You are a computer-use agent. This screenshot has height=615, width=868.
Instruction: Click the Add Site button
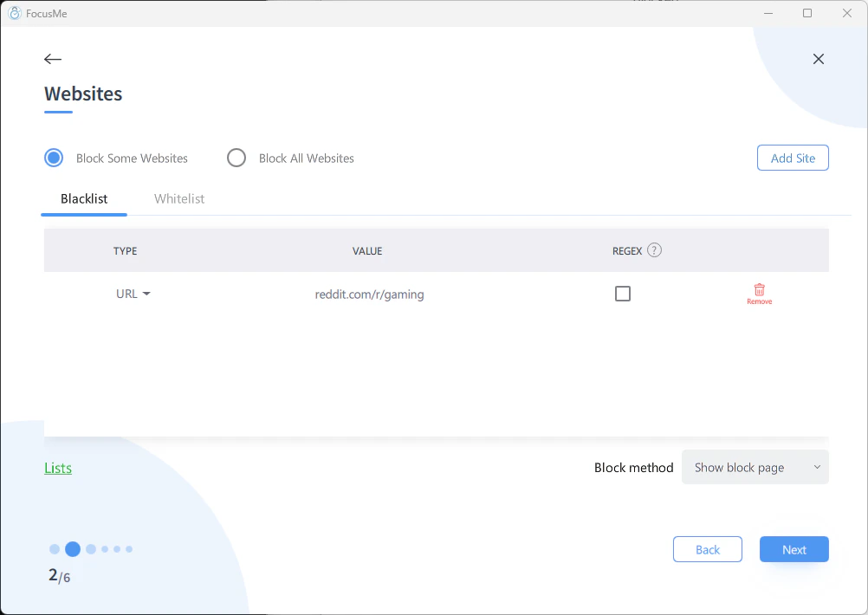click(x=793, y=158)
